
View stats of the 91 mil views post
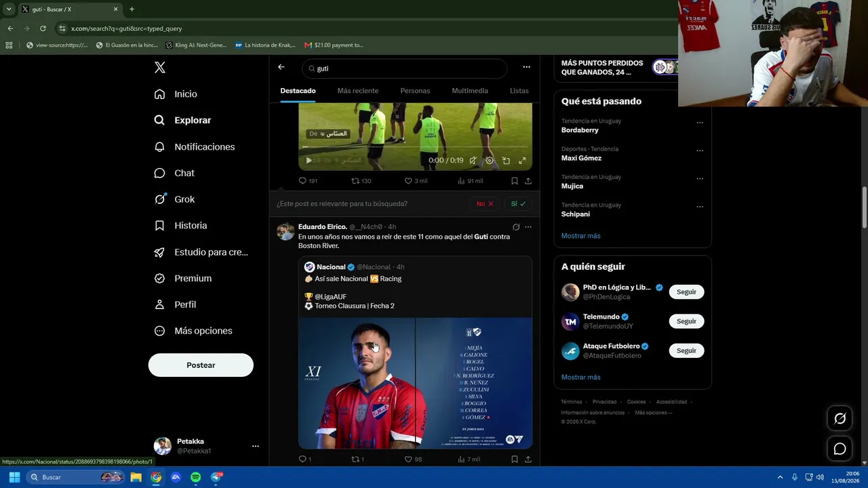pyautogui.click(x=471, y=181)
